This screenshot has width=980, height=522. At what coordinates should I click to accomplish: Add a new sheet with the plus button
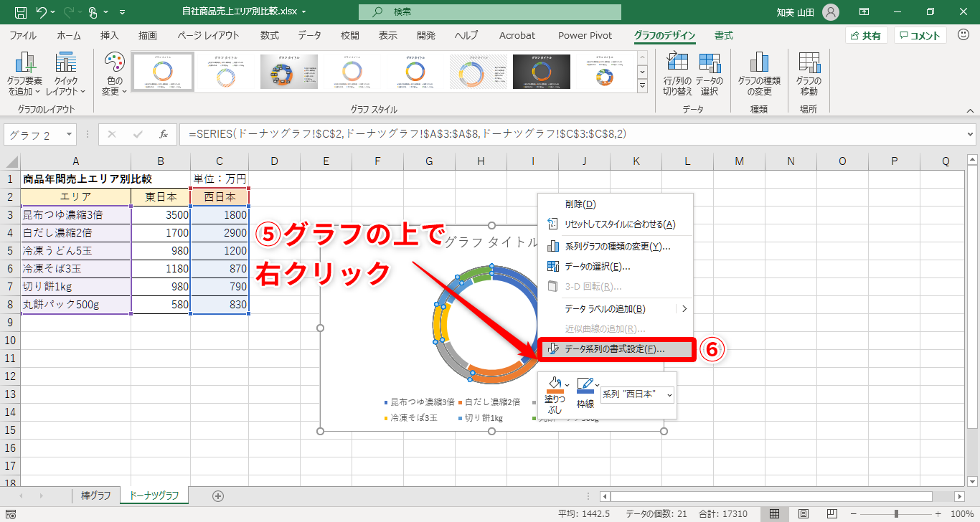click(x=218, y=495)
